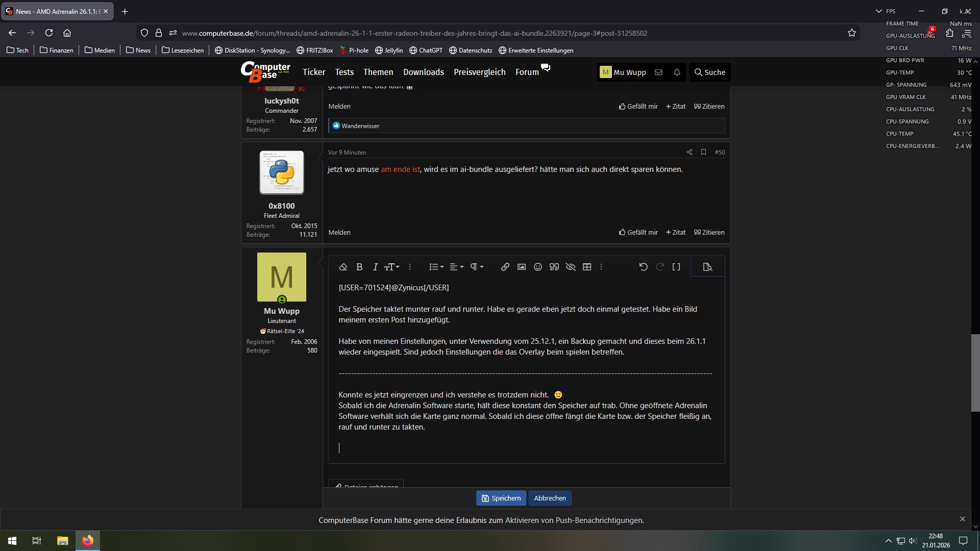Toggle BB code mode brackets button

click(x=676, y=267)
